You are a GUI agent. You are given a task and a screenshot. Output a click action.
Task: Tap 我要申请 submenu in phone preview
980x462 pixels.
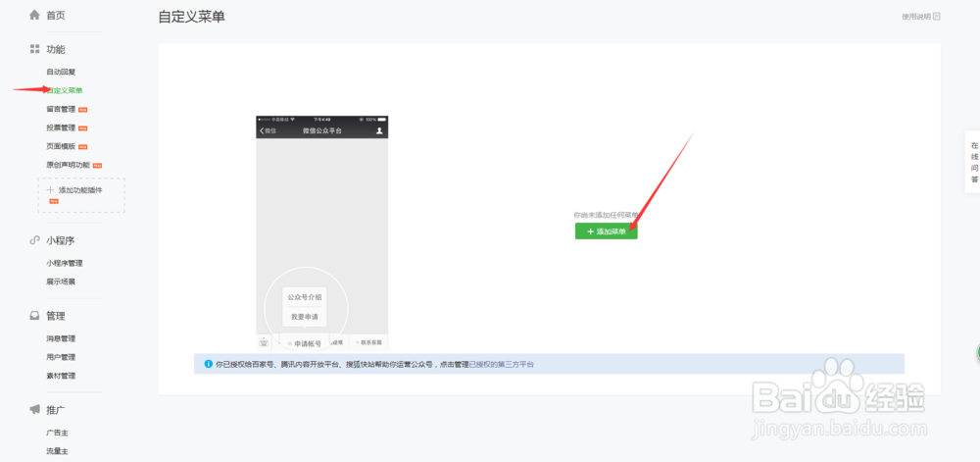[x=305, y=317]
